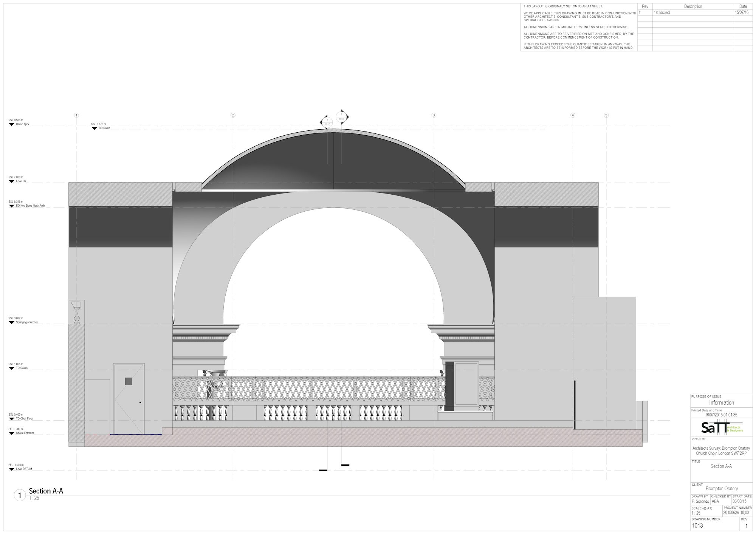Click the project number 20150626-10;00
Image resolution: width=756 pixels, height=534 pixels.
pos(735,513)
